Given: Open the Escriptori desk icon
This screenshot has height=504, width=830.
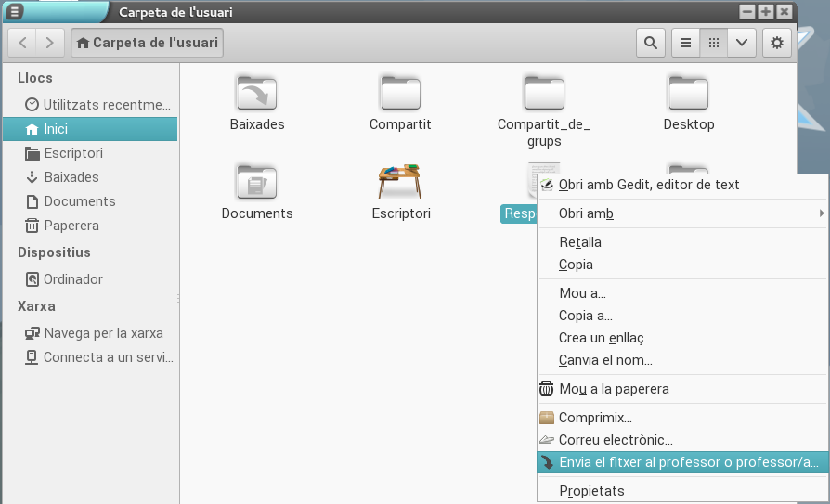Looking at the screenshot, I should [400, 181].
